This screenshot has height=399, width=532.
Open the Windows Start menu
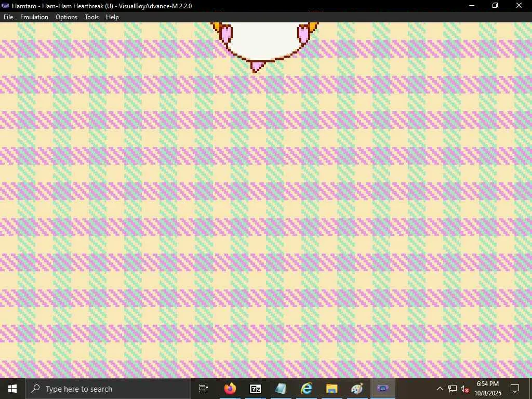tap(12, 389)
